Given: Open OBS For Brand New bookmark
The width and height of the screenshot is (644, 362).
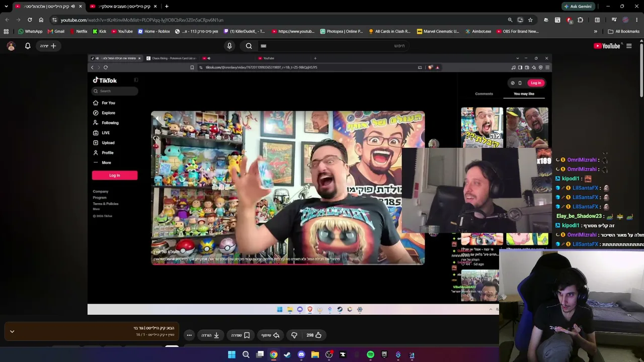Looking at the screenshot, I should [517, 31].
